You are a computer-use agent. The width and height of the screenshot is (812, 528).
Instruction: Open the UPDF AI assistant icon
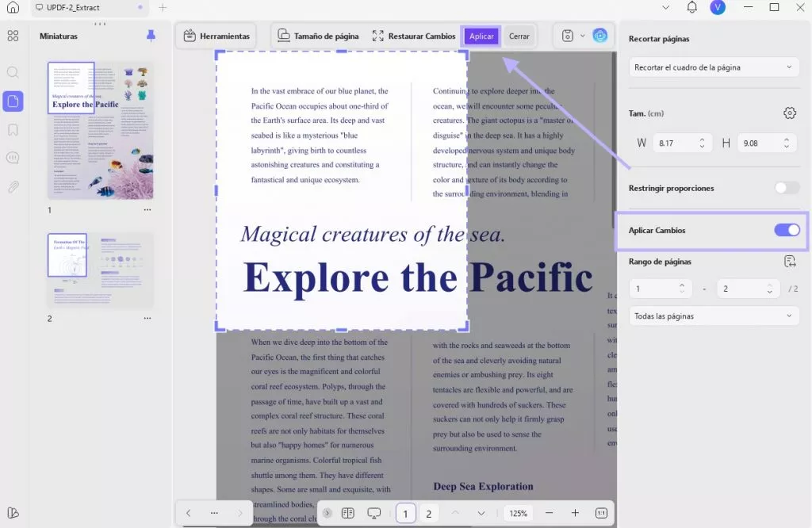[x=599, y=36]
